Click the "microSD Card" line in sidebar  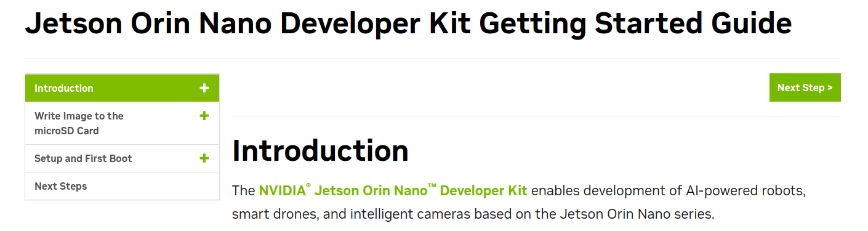[66, 131]
